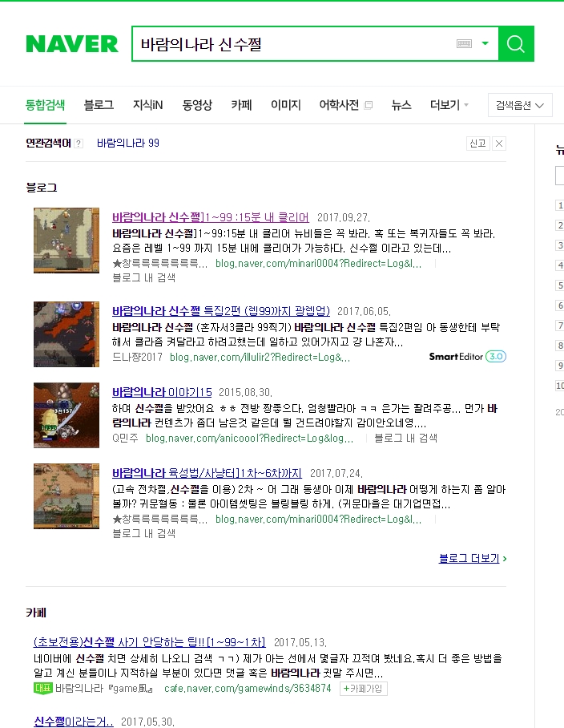Click blogger name Q민주
Screen dimensions: 564x728
(x=125, y=439)
